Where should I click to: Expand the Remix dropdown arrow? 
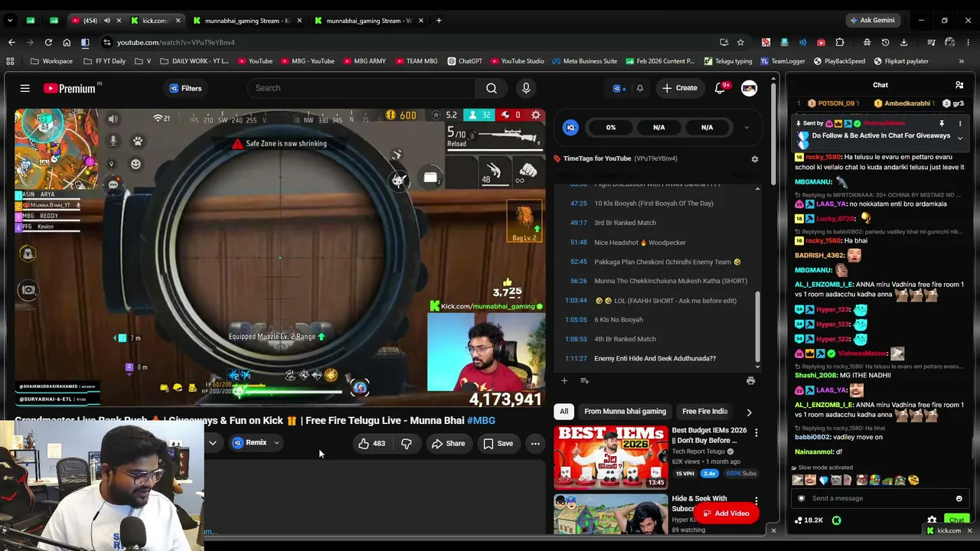(x=276, y=443)
